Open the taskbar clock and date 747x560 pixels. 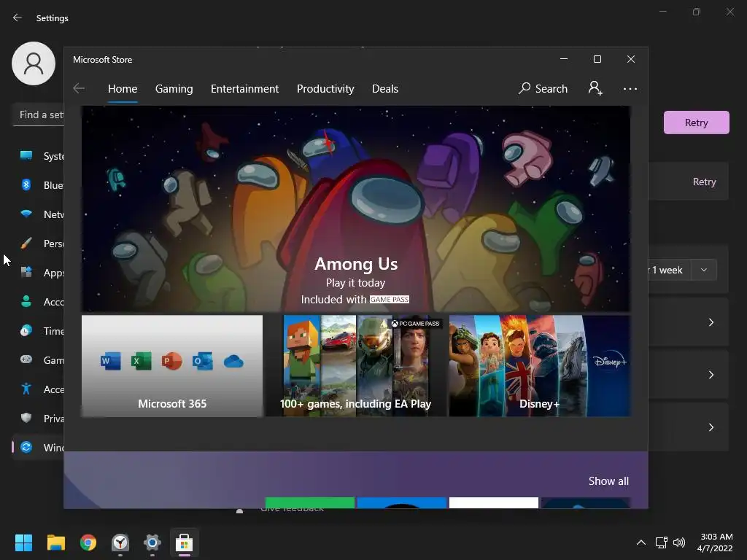(715, 542)
